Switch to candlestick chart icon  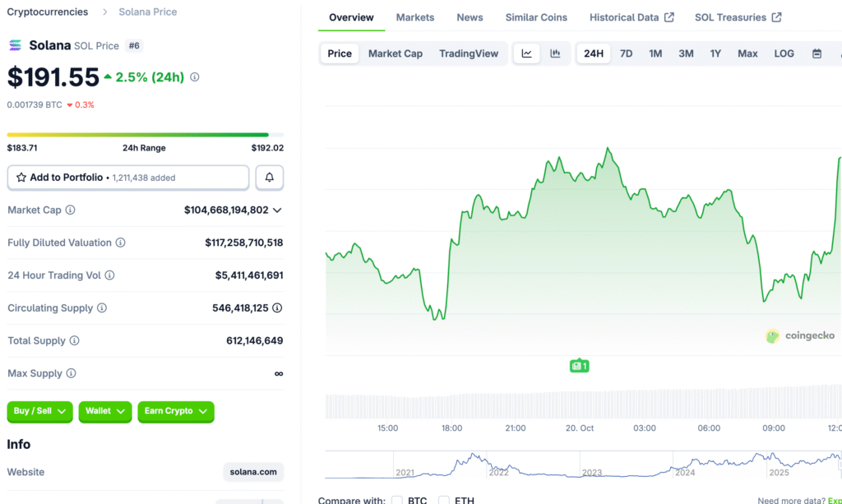[555, 53]
